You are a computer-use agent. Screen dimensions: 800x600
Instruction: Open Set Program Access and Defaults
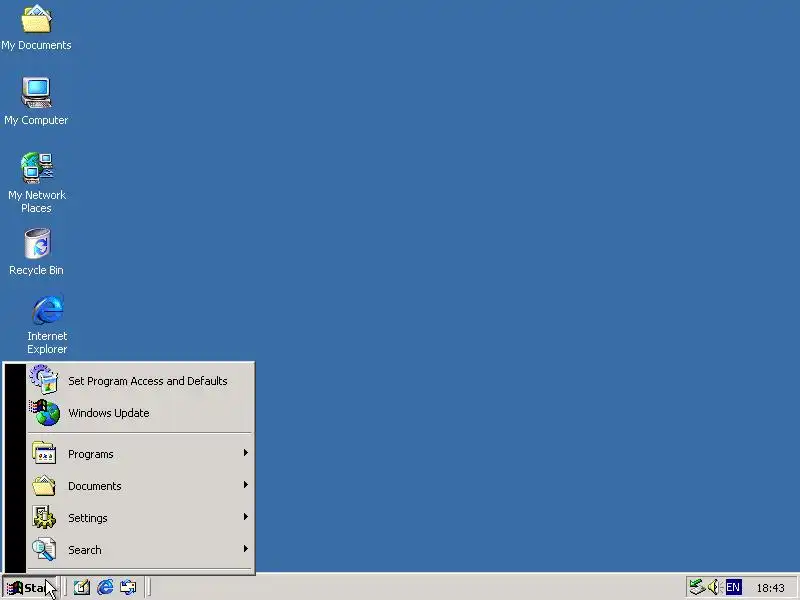click(140, 381)
